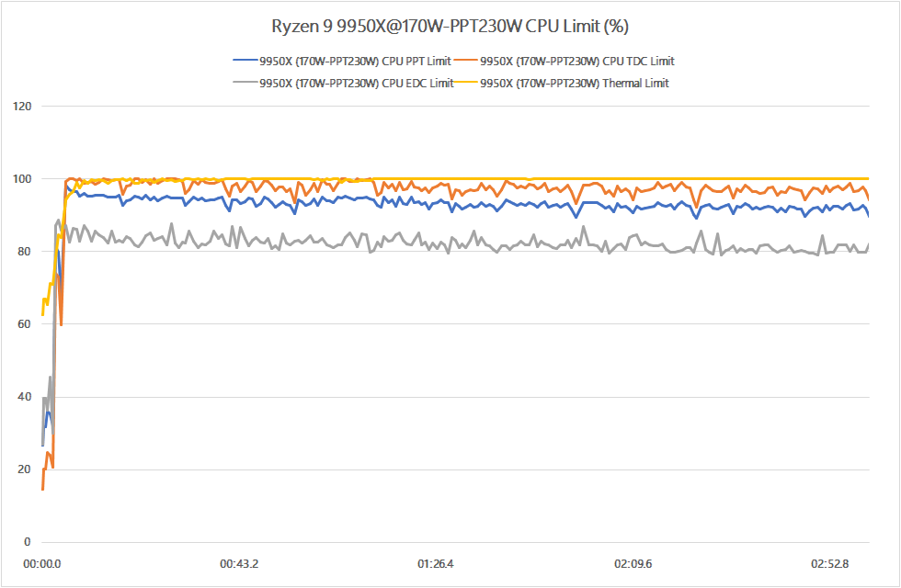Viewport: 901px width, 588px height.
Task: Click the Thermal Limit legend label
Action: [x=575, y=84]
